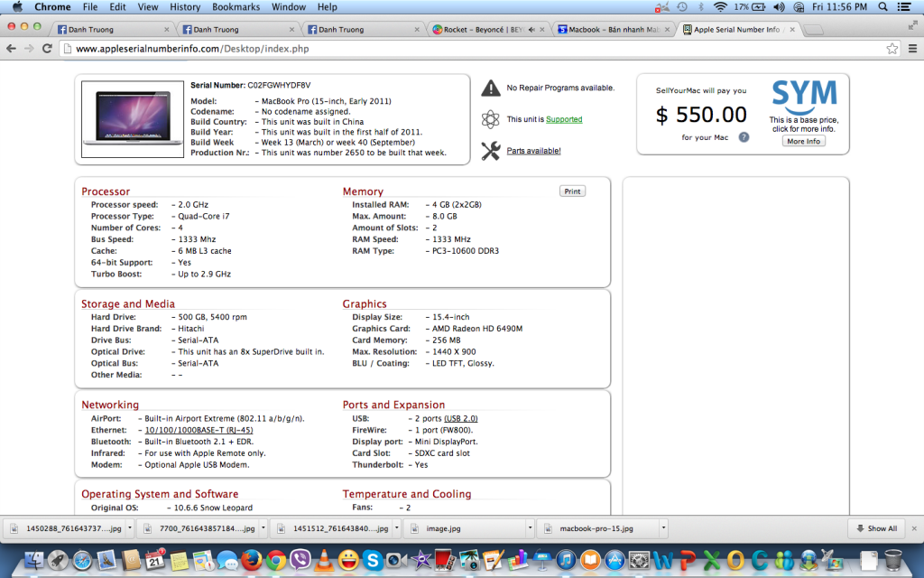Open the App Store from the Dock
Screen dimensions: 924x578
coord(614,562)
